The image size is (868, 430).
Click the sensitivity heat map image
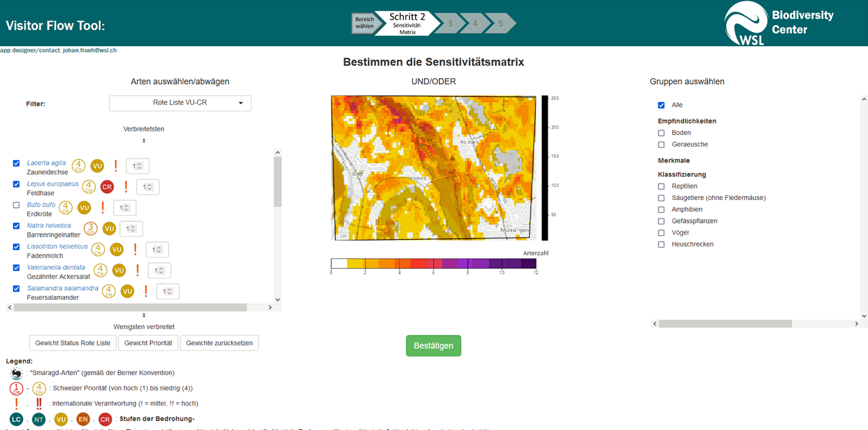tap(433, 168)
